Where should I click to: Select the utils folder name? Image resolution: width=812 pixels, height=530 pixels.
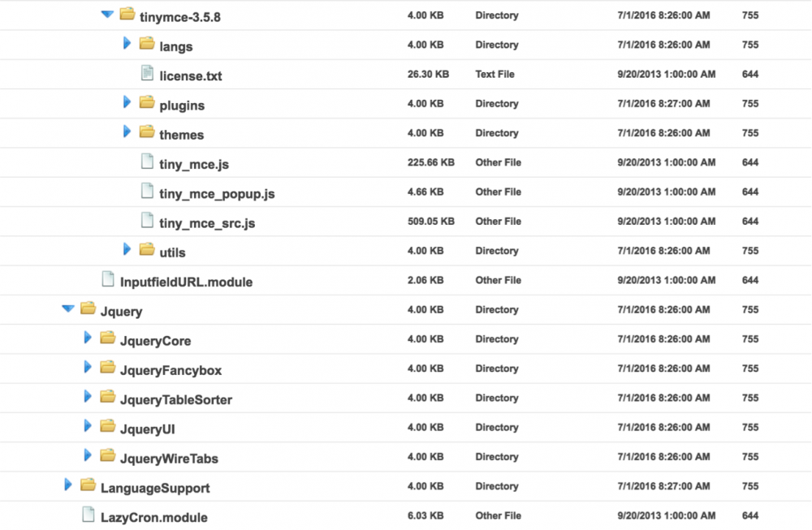coord(172,252)
